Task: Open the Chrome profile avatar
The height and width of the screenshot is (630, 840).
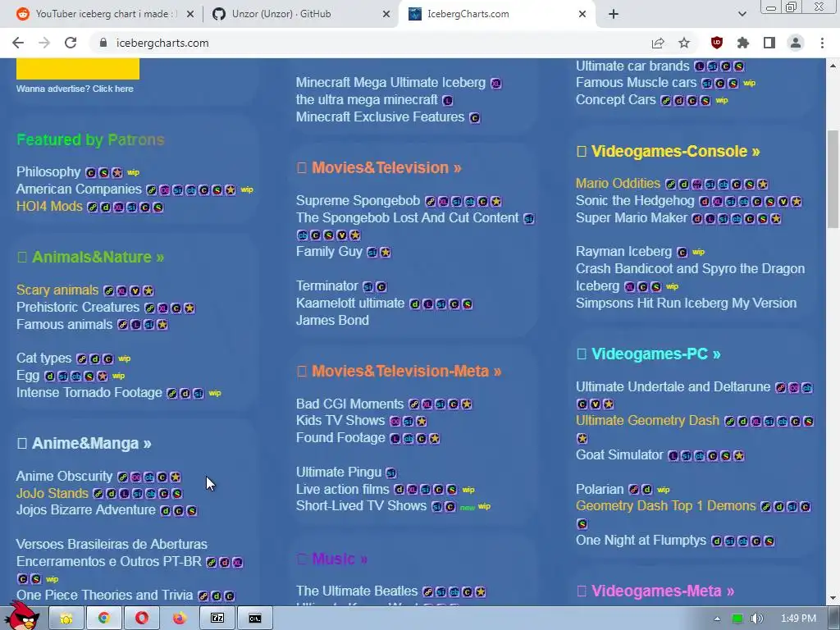Action: [x=796, y=43]
